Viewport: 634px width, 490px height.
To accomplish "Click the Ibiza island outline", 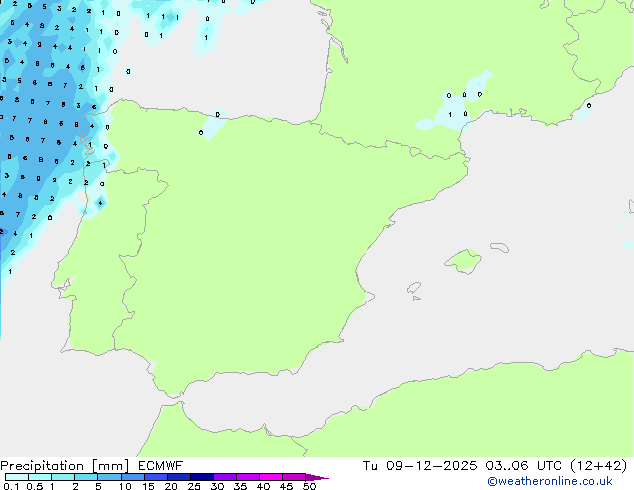I will pyautogui.click(x=414, y=288).
